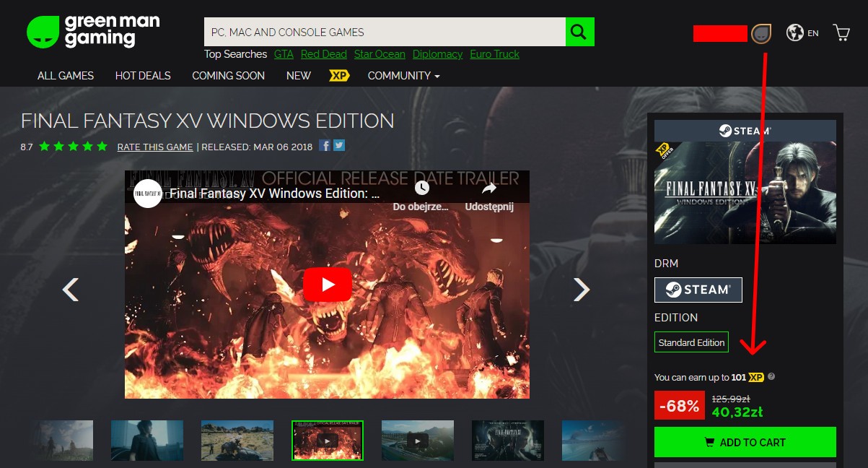The image size is (868, 468).
Task: Click the Final Fantasy XV cover image
Action: [745, 193]
